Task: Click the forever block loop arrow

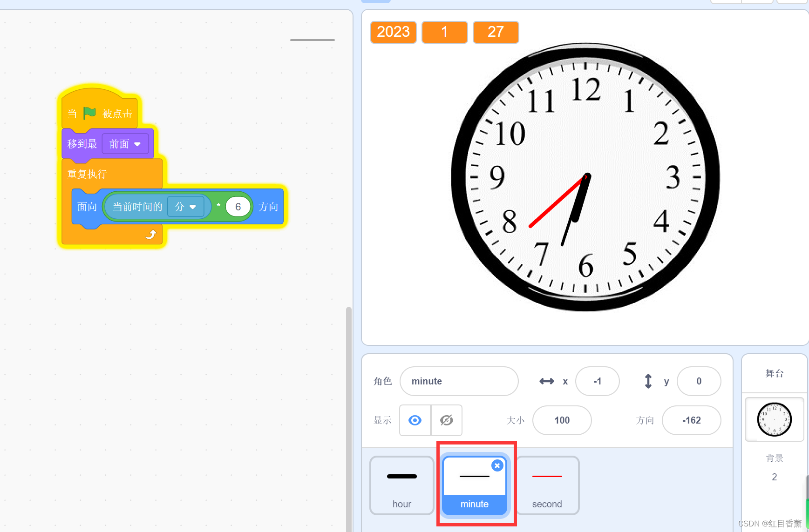Action: 151,234
